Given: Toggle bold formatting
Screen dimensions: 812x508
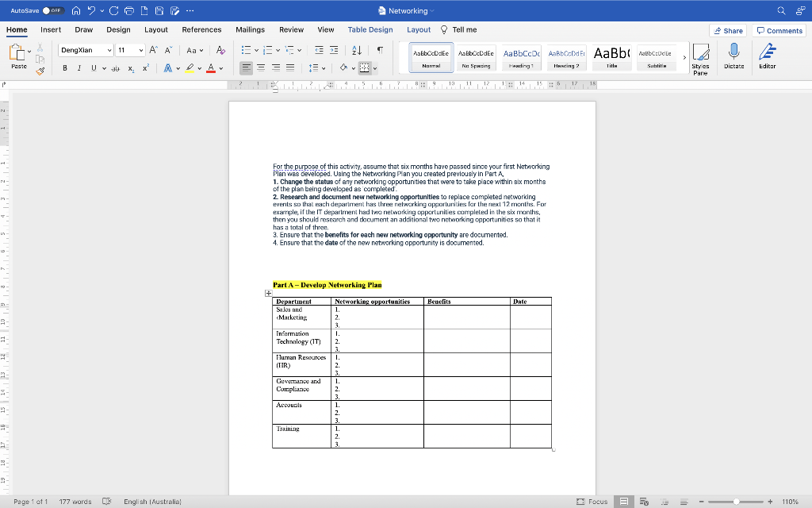Looking at the screenshot, I should tap(65, 68).
